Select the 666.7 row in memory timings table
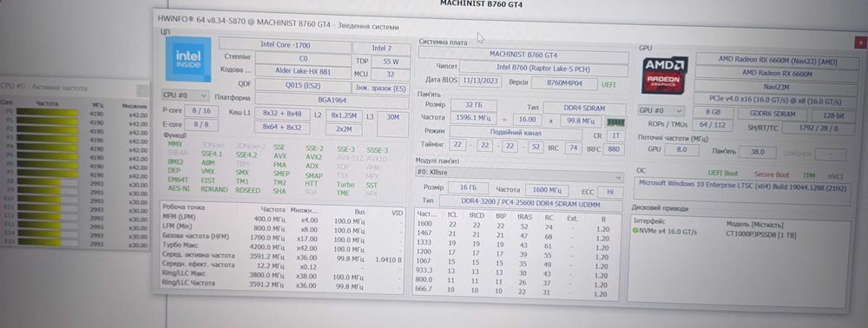This screenshot has height=328, width=868. 516,292
